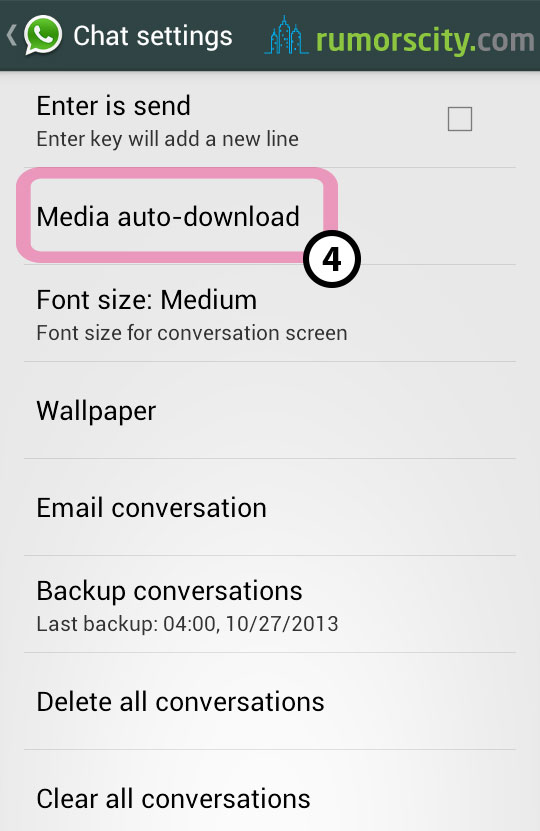
Task: Click the green WhatsApp logo icon
Action: tap(43, 35)
